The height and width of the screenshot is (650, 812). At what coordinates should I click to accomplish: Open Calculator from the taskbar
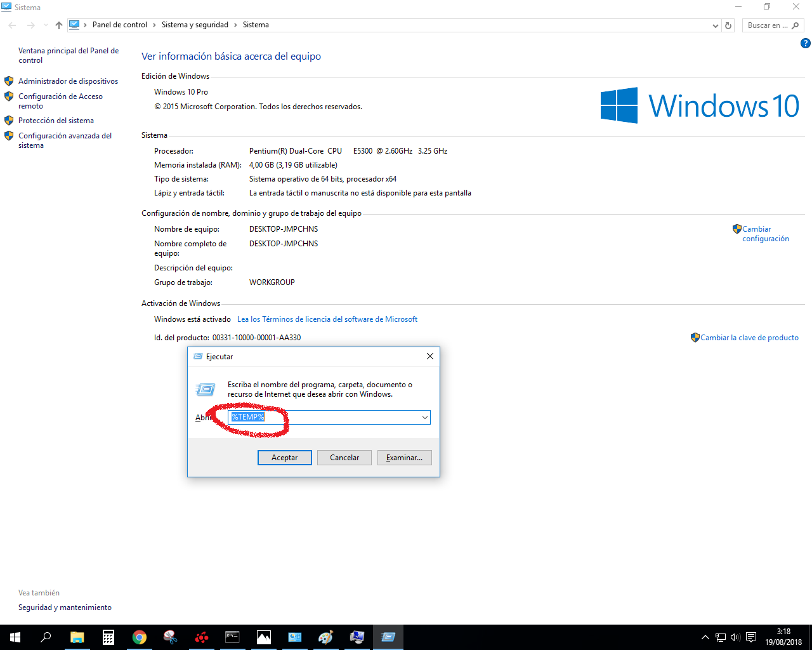coord(108,637)
